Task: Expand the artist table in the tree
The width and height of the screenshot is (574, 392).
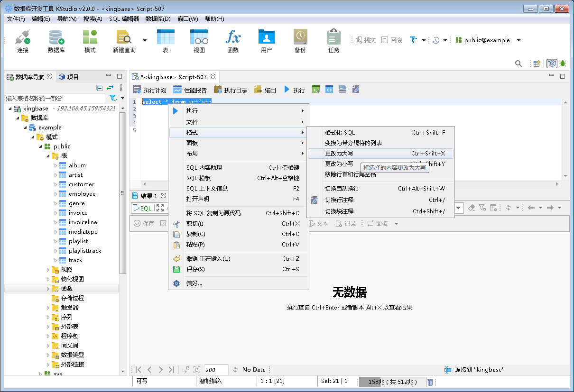Action: point(55,174)
